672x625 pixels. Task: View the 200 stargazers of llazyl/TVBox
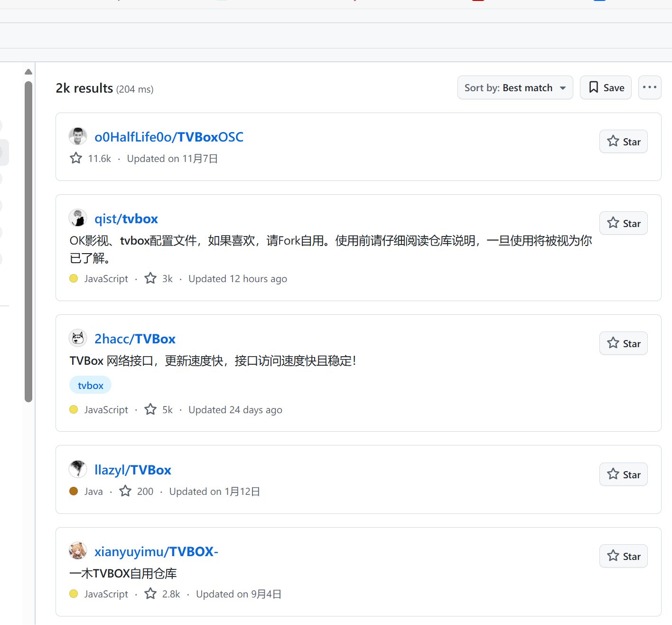pos(136,491)
